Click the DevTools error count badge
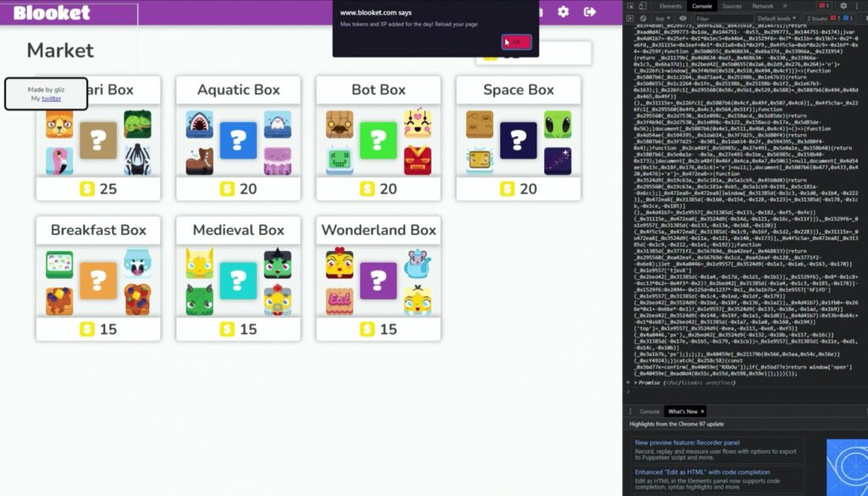 tap(824, 6)
